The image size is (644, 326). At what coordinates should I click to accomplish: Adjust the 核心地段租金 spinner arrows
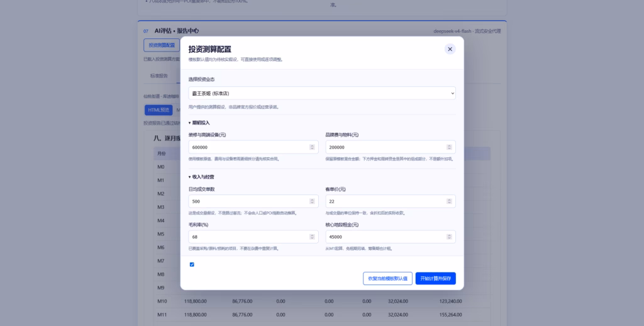pos(449,237)
